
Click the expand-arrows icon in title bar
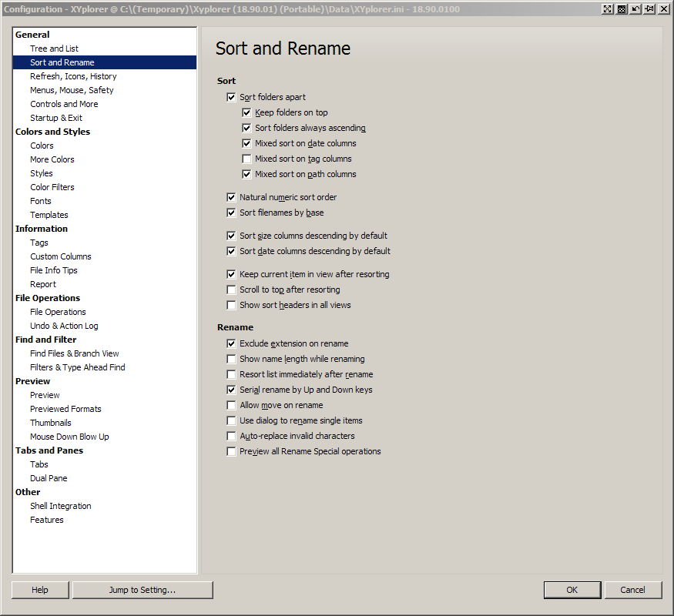(608, 8)
